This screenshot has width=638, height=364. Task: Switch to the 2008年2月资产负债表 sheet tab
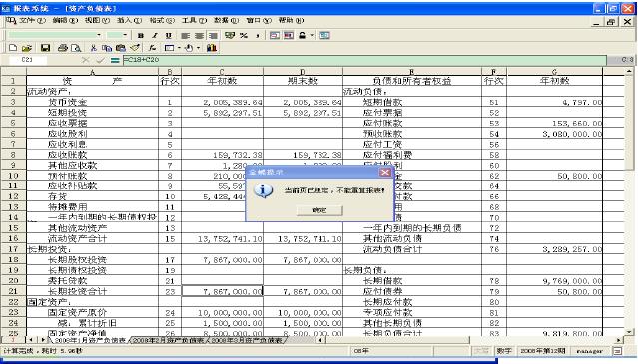(x=168, y=340)
